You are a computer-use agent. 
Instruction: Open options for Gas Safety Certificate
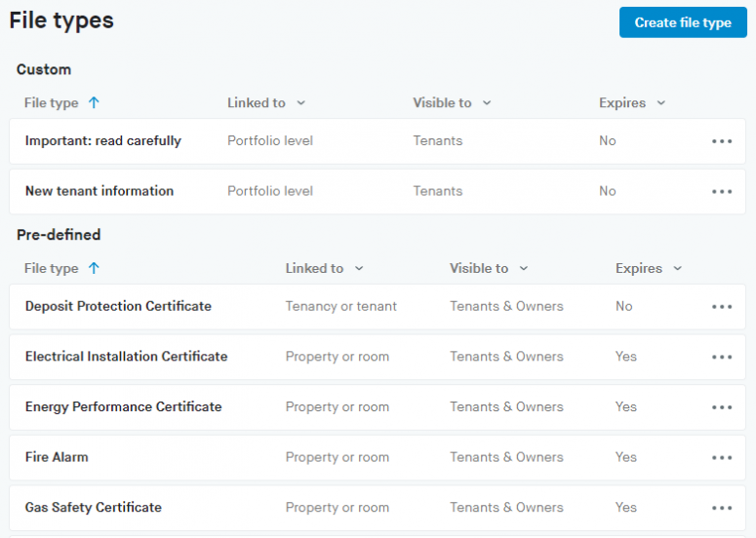[722, 508]
